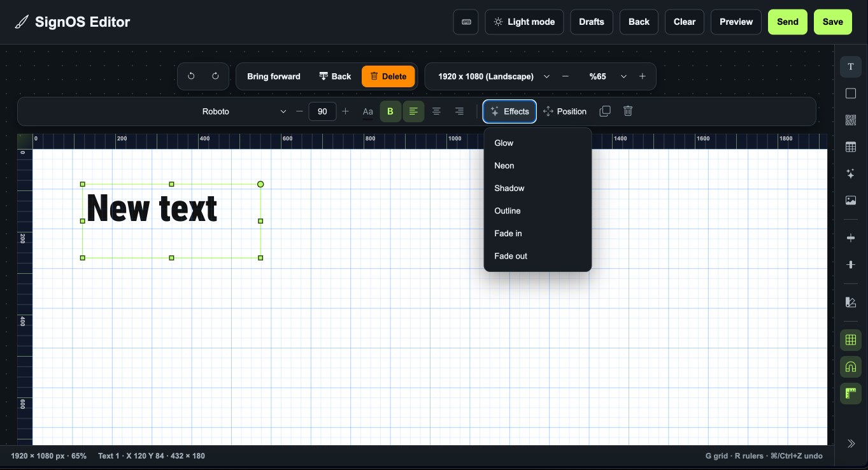The width and height of the screenshot is (868, 470).
Task: Click the Aa text color button
Action: coord(367,111)
